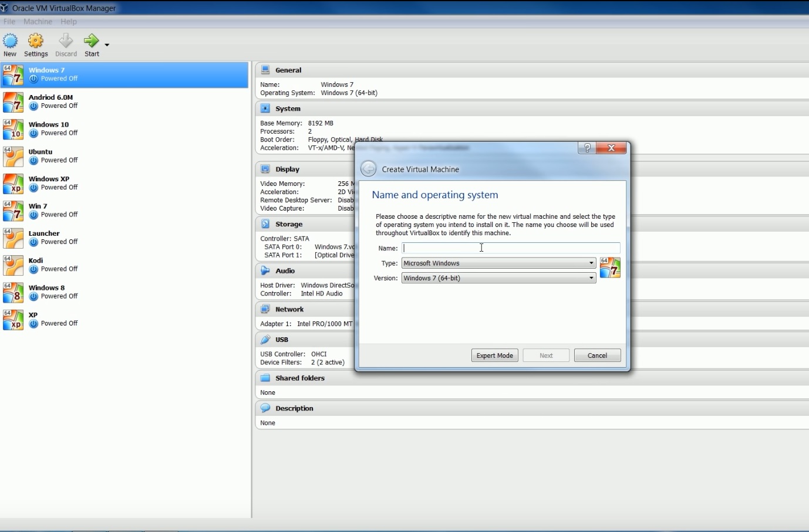The width and height of the screenshot is (809, 532).
Task: Click the USB section header label
Action: [x=282, y=340]
